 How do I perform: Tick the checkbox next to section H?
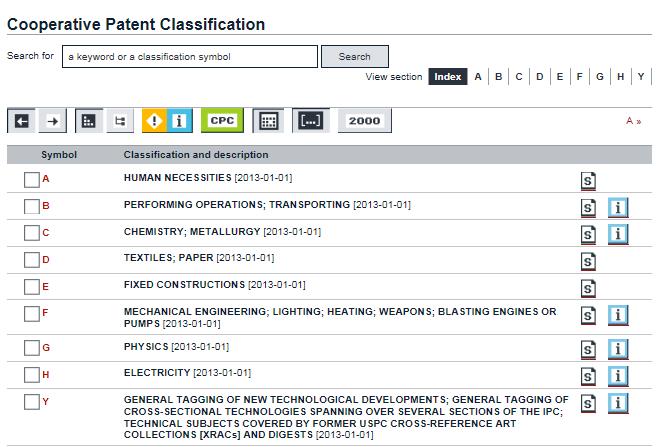point(32,375)
